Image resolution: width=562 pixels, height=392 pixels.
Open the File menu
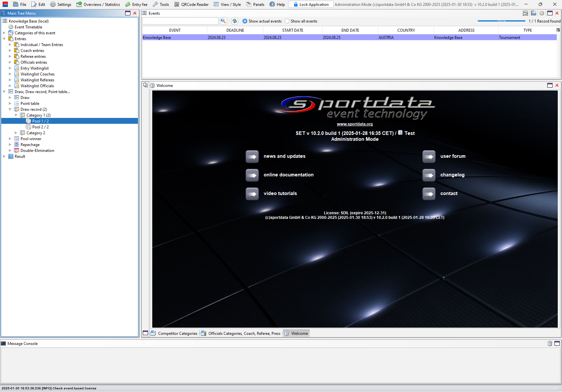pyautogui.click(x=20, y=4)
